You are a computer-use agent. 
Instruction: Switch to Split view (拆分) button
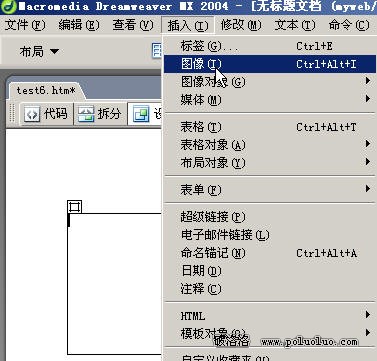100,114
